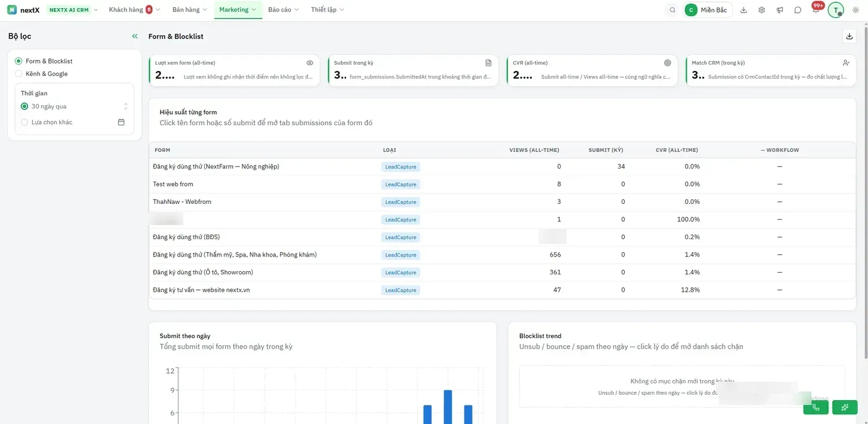Open the ThahNaw - Webfrom form
The image size is (868, 424).
click(x=182, y=202)
